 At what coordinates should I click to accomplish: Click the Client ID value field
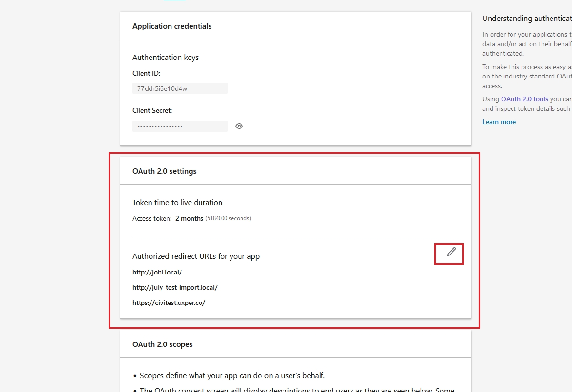point(180,88)
